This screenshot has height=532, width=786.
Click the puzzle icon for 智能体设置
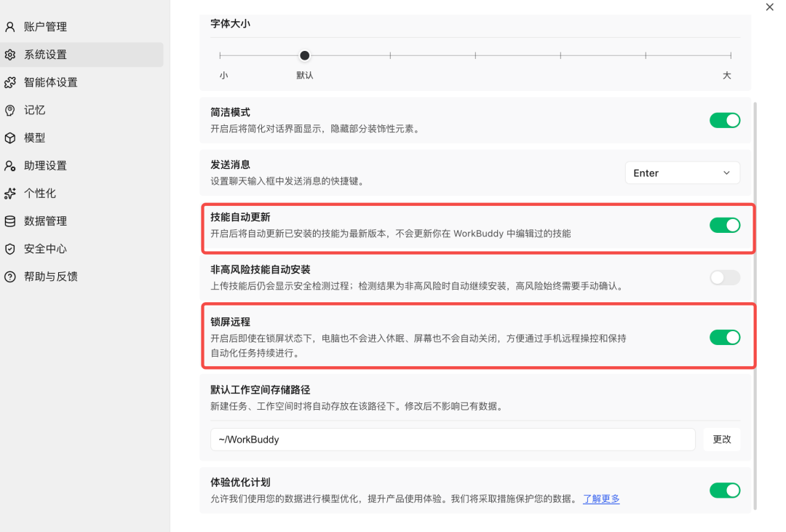(x=10, y=82)
